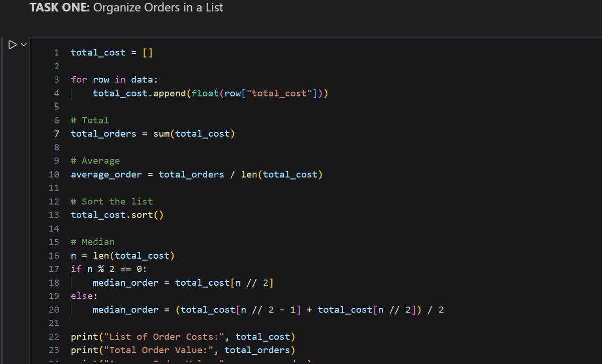Click the heading 'TASK ONE: Organize Orders in a List'

point(126,8)
